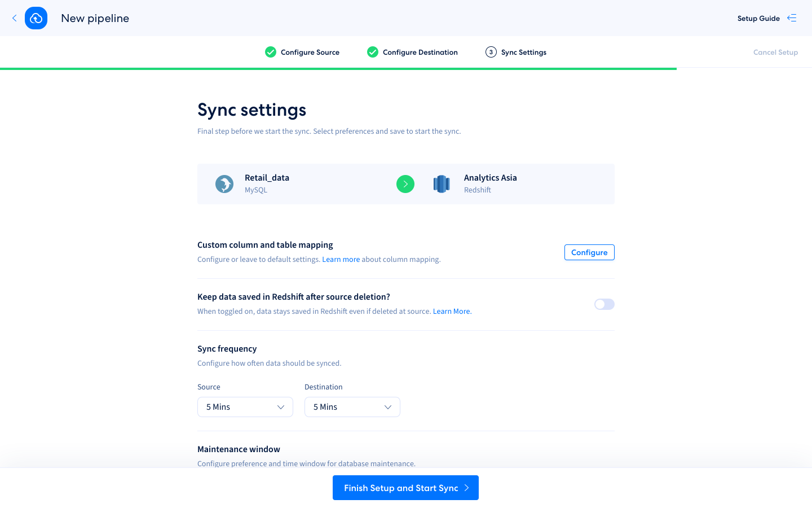812x508 pixels.
Task: Open the Destination sync frequency dropdown
Action: (x=352, y=407)
